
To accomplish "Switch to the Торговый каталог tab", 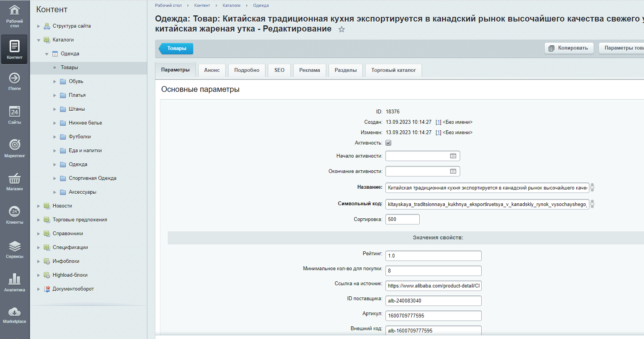I will (393, 70).
